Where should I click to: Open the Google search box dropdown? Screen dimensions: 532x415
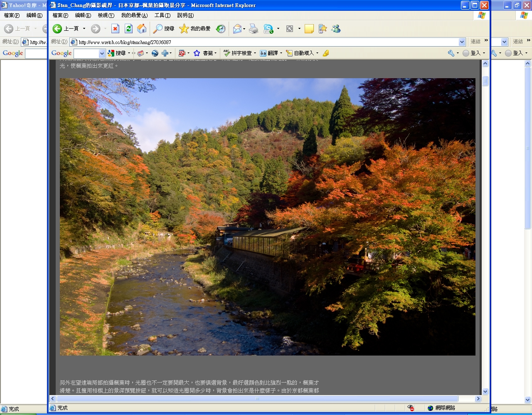pos(102,53)
